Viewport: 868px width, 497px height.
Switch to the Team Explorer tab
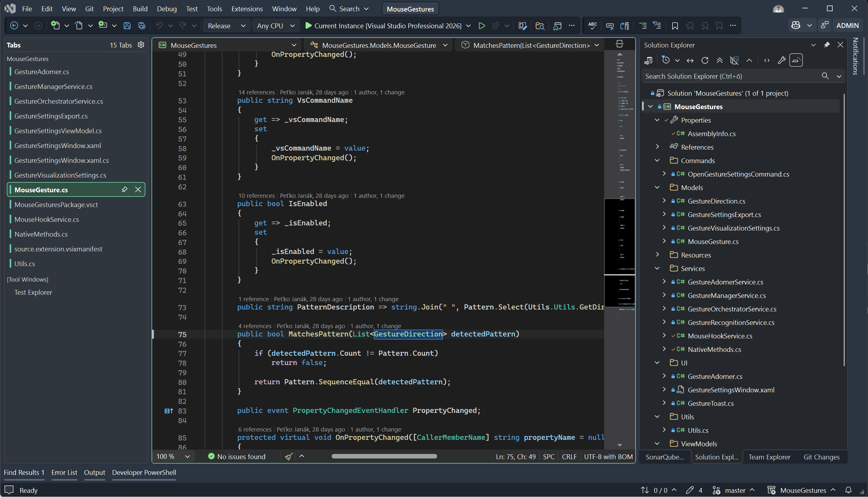point(769,457)
